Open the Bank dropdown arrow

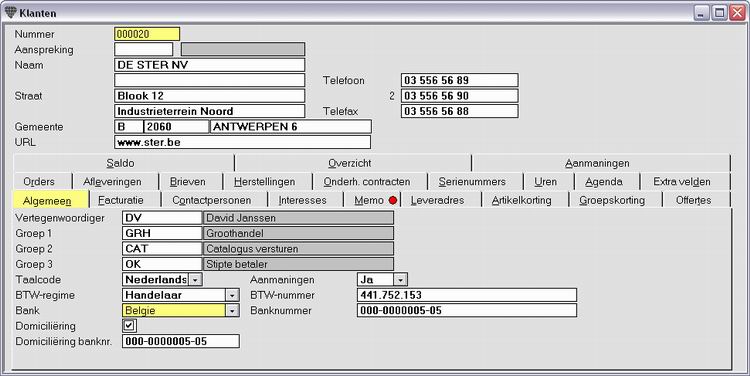[x=232, y=310]
